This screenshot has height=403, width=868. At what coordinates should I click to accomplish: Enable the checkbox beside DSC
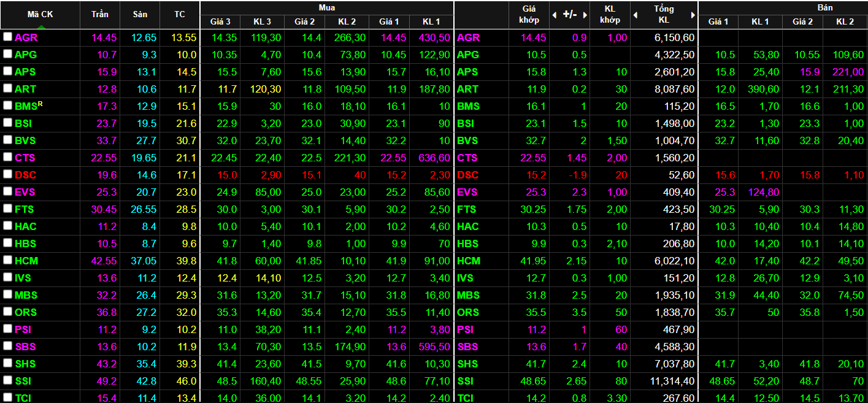pos(7,174)
